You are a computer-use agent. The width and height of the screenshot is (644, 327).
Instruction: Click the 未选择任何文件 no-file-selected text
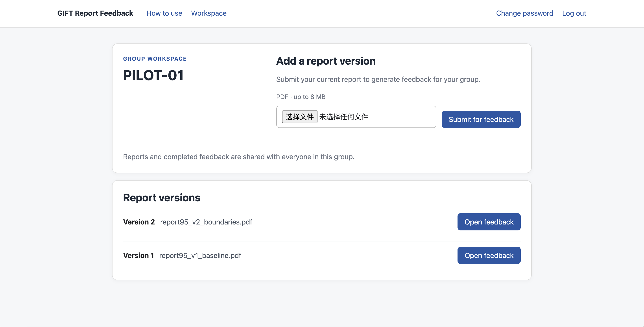point(344,117)
